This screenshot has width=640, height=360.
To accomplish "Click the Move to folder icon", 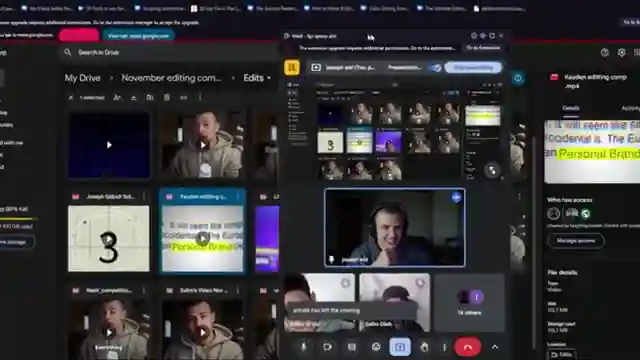I will (x=150, y=98).
